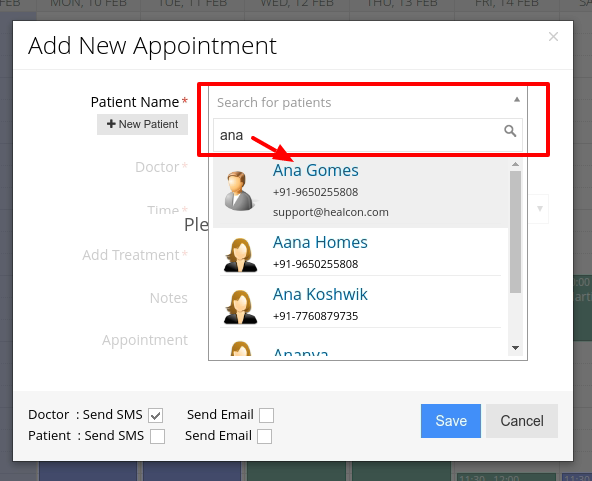The image size is (592, 481).
Task: Click scroll-up arrow in patient list
Action: 515,164
